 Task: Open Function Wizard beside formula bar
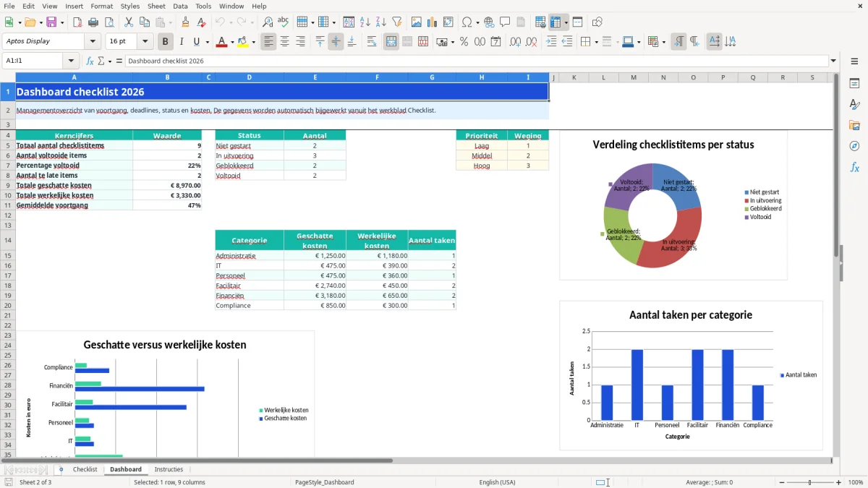[90, 61]
